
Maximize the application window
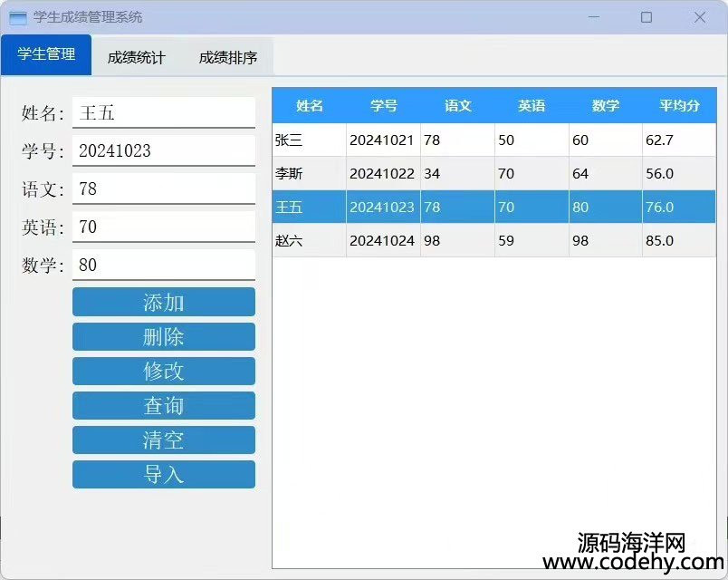(647, 17)
